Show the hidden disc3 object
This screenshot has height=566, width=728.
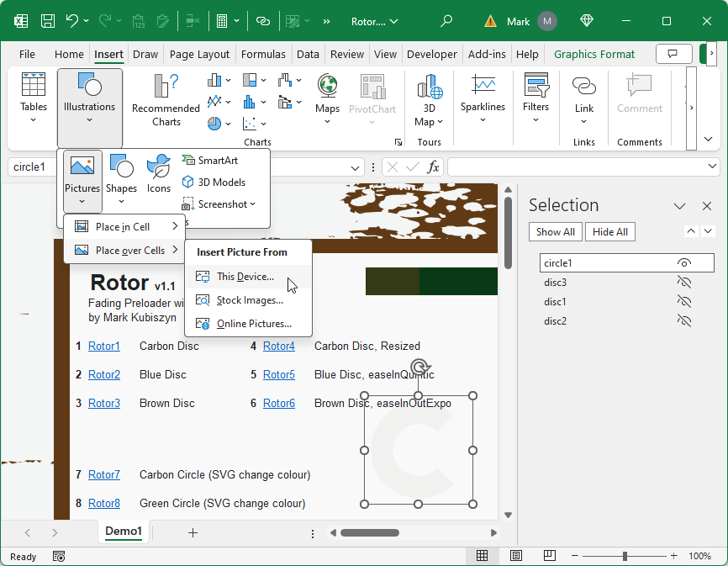(683, 283)
